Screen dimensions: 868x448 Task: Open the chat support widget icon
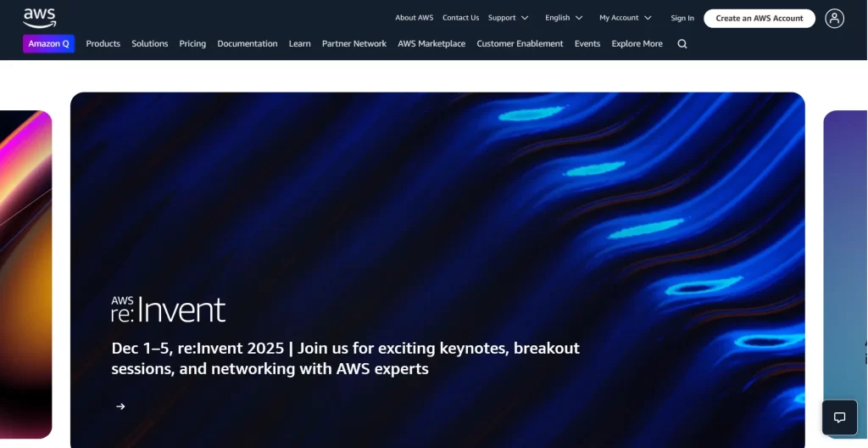point(839,417)
